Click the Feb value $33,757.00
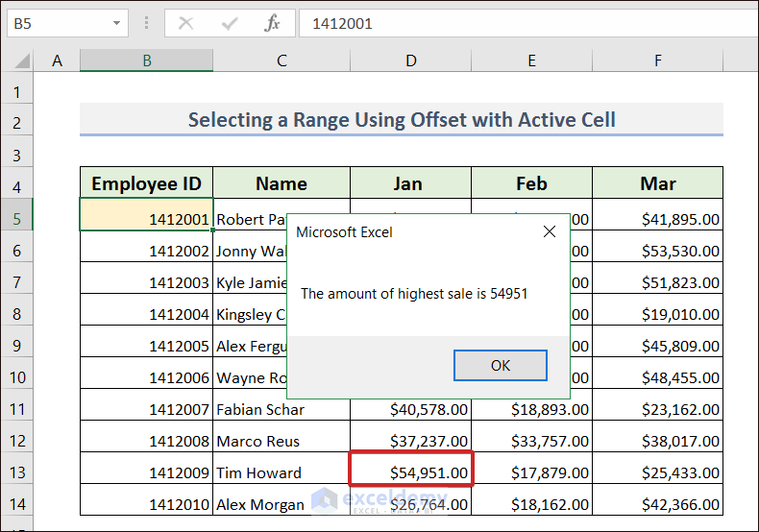Viewport: 759px width, 532px height. [x=531, y=436]
